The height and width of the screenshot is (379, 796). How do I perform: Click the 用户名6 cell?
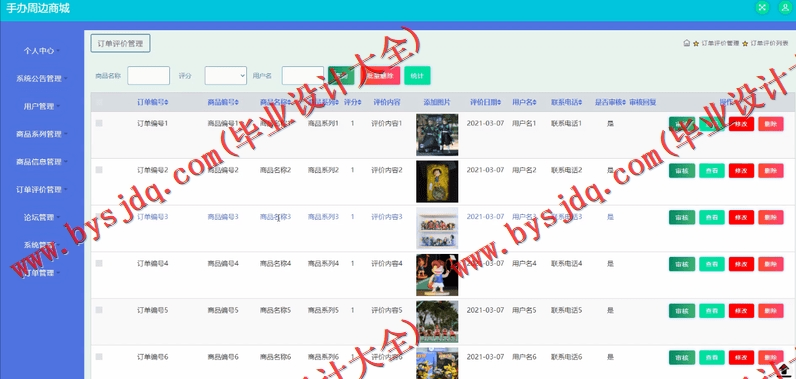coord(524,357)
